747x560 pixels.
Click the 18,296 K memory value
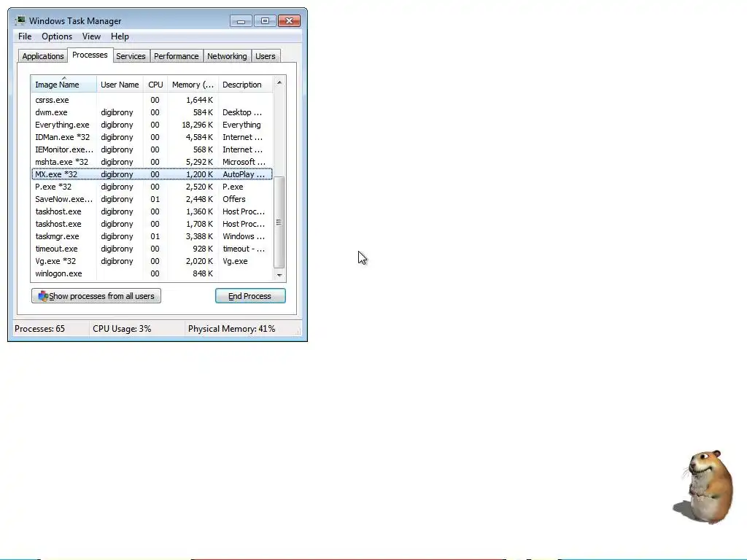[197, 125]
